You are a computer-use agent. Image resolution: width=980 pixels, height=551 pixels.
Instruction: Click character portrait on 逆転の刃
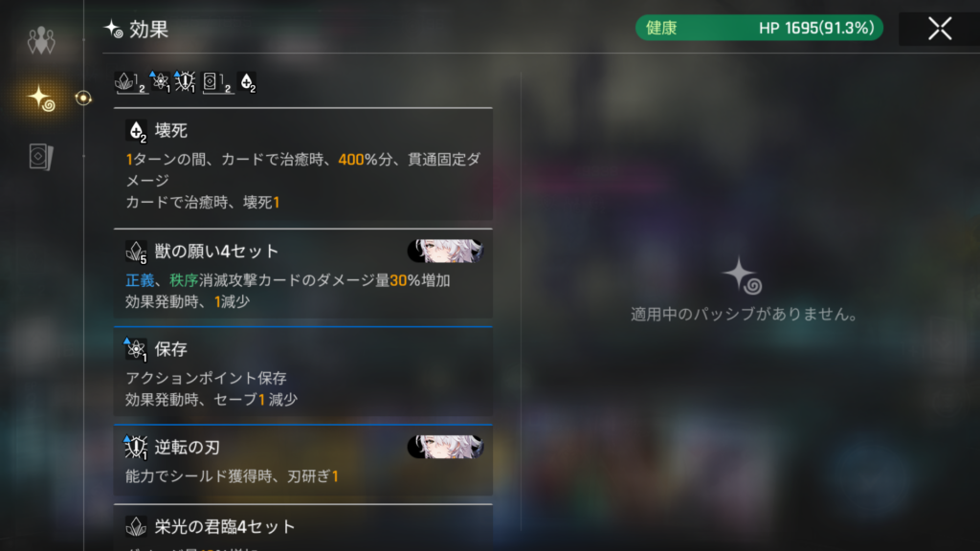(445, 448)
